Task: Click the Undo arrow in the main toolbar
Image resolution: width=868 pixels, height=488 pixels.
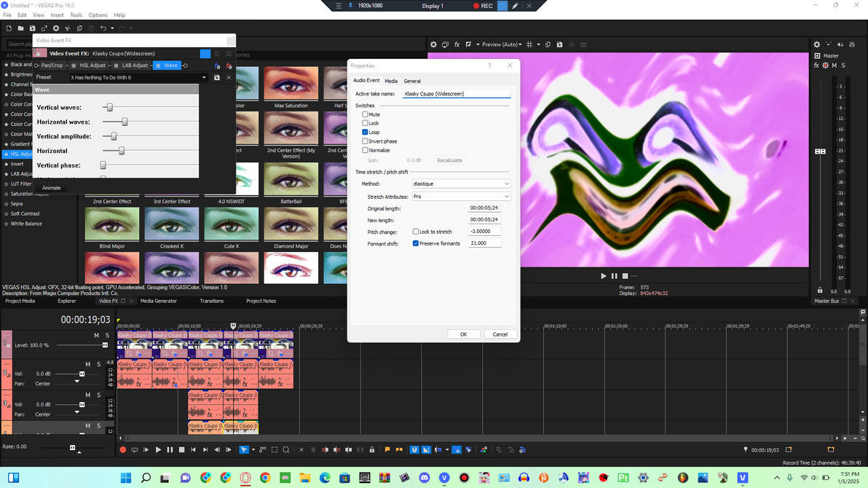Action: (103, 28)
